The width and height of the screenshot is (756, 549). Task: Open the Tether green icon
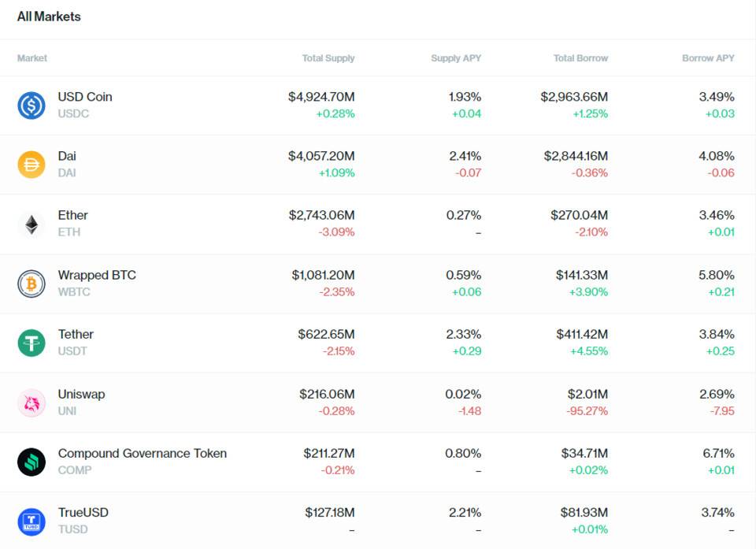click(x=31, y=343)
